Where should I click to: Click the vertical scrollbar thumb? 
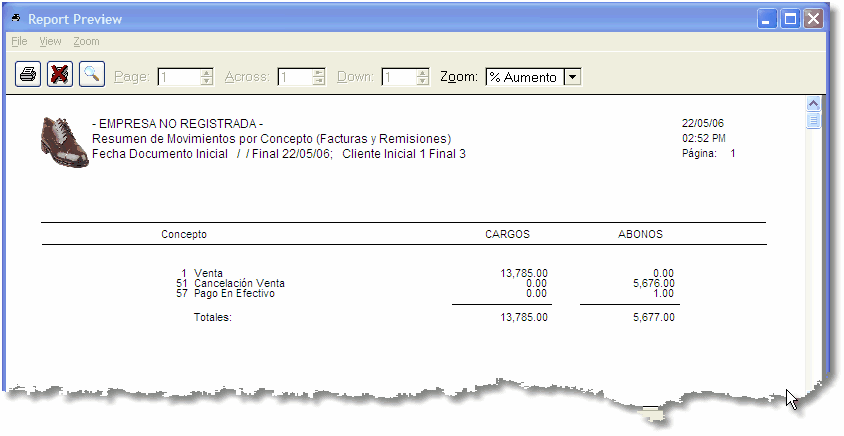tap(813, 121)
